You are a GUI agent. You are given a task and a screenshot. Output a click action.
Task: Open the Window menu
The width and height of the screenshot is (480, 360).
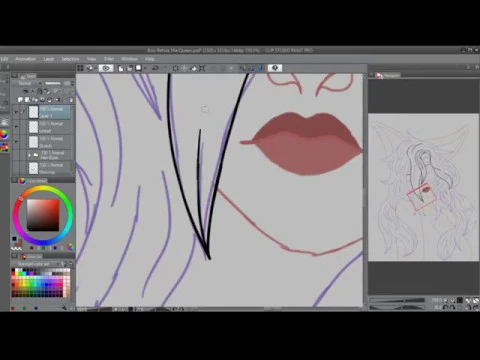[129, 59]
